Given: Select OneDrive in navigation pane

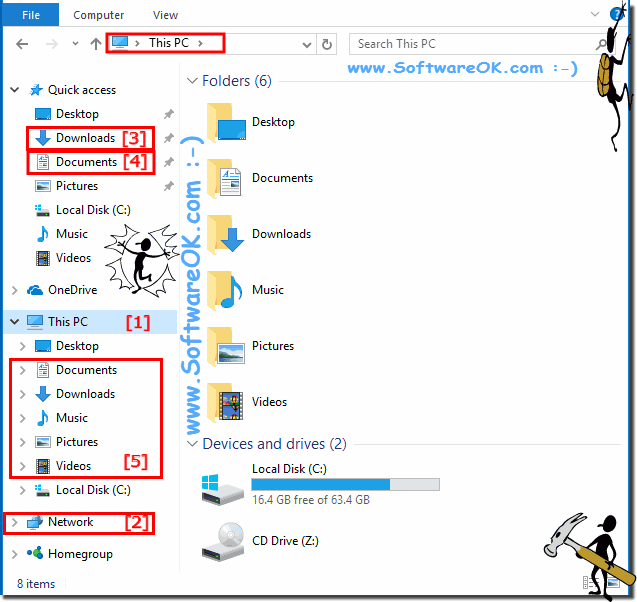Looking at the screenshot, I should [72, 290].
